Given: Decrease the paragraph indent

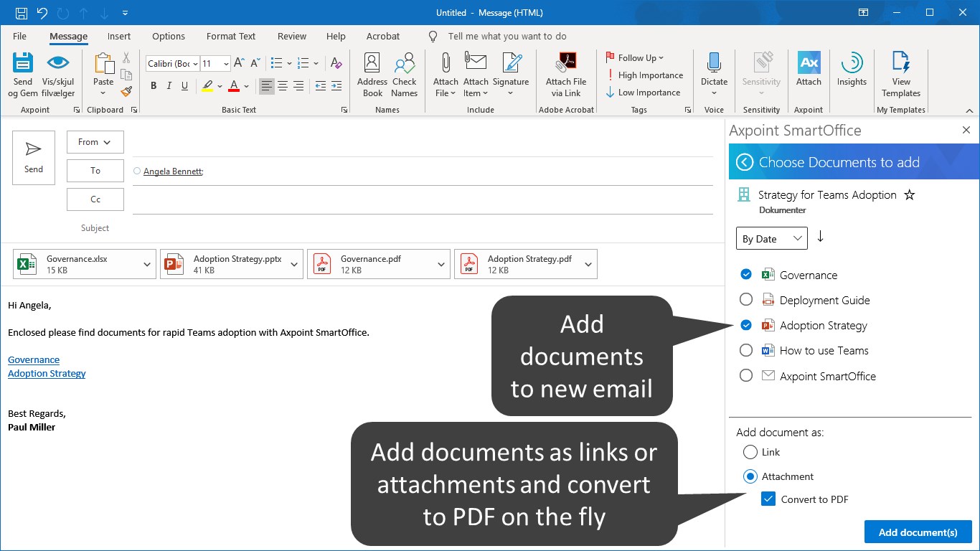Looking at the screenshot, I should click(x=320, y=86).
